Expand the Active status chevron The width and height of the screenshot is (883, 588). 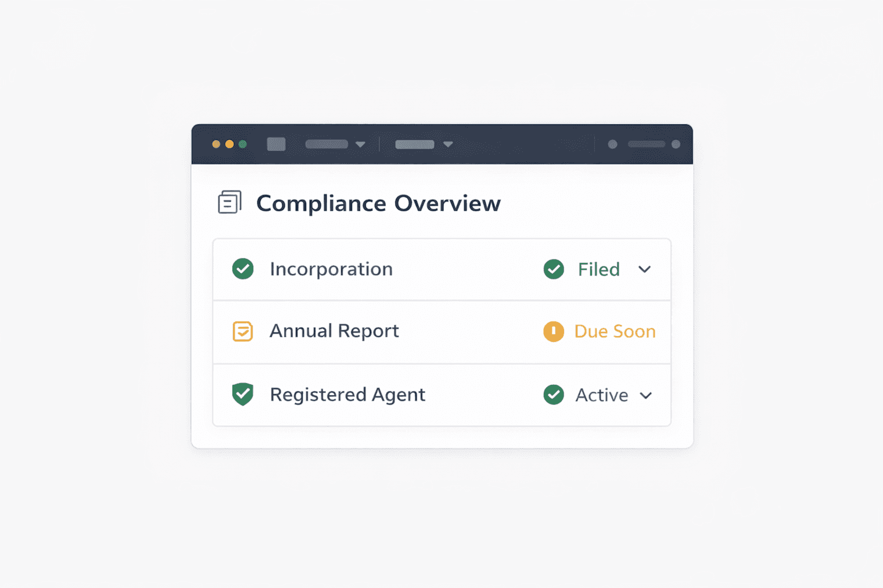[x=645, y=395]
